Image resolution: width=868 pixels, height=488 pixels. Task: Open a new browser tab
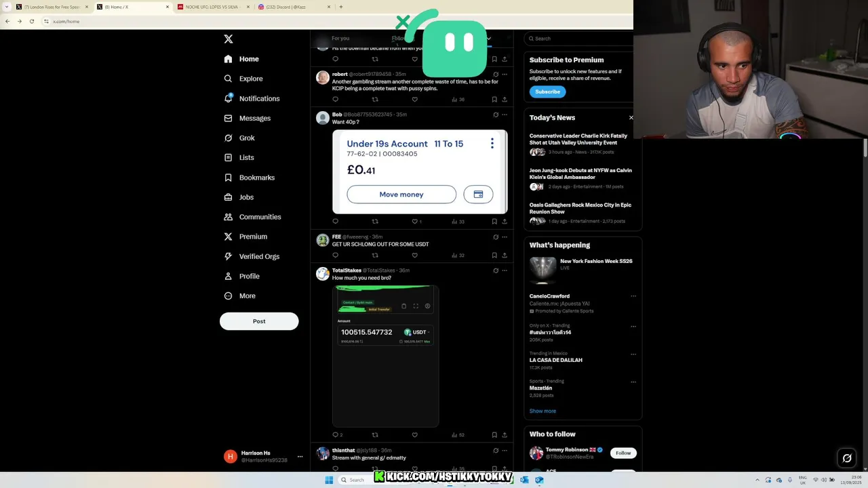click(x=341, y=7)
